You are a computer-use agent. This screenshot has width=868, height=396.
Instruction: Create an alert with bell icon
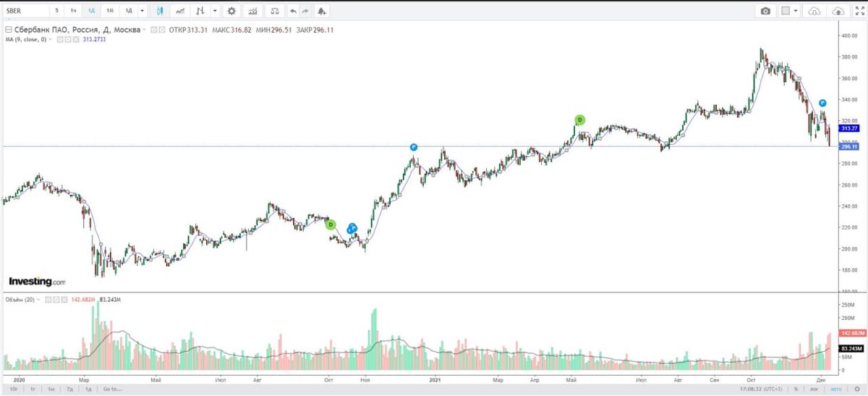click(322, 11)
